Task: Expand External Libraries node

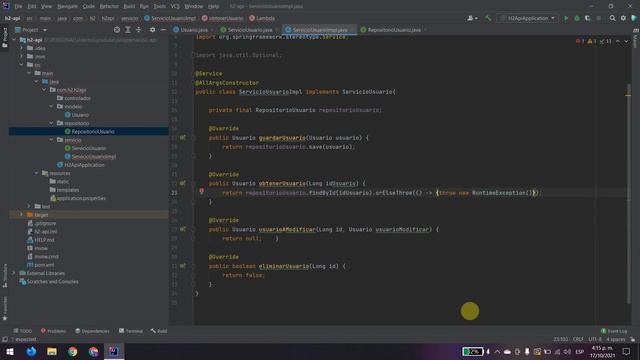Action: (14, 273)
